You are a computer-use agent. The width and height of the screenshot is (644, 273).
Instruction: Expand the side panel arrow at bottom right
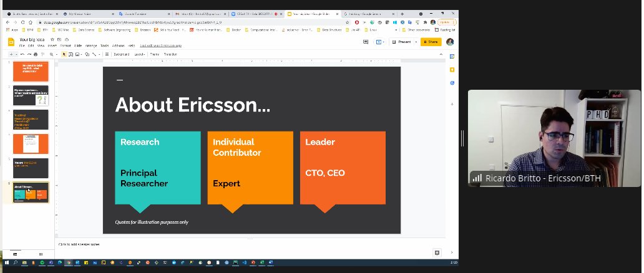pyautogui.click(x=452, y=253)
